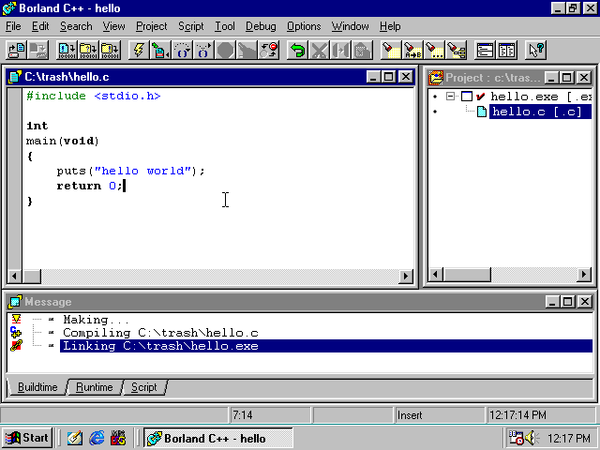Click the step into toolbar icon
The height and width of the screenshot is (450, 600).
pyautogui.click(x=204, y=50)
